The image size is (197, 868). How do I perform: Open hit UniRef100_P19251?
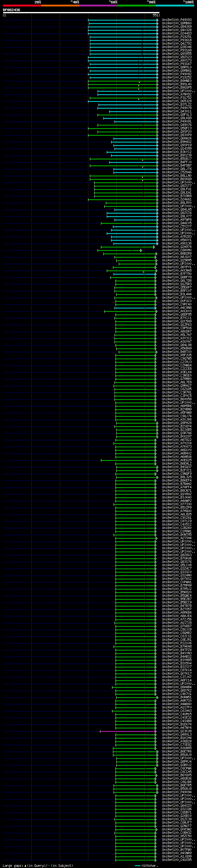176,37
